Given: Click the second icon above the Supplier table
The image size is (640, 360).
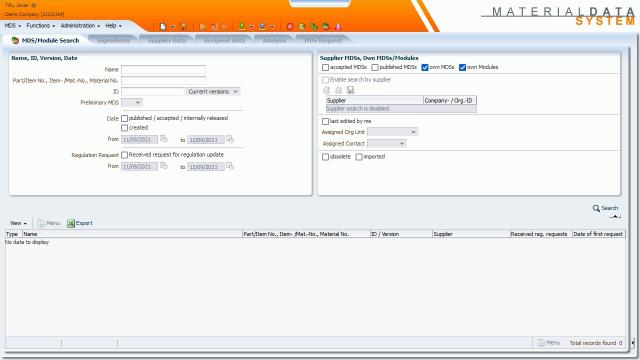Looking at the screenshot, I should (x=338, y=90).
